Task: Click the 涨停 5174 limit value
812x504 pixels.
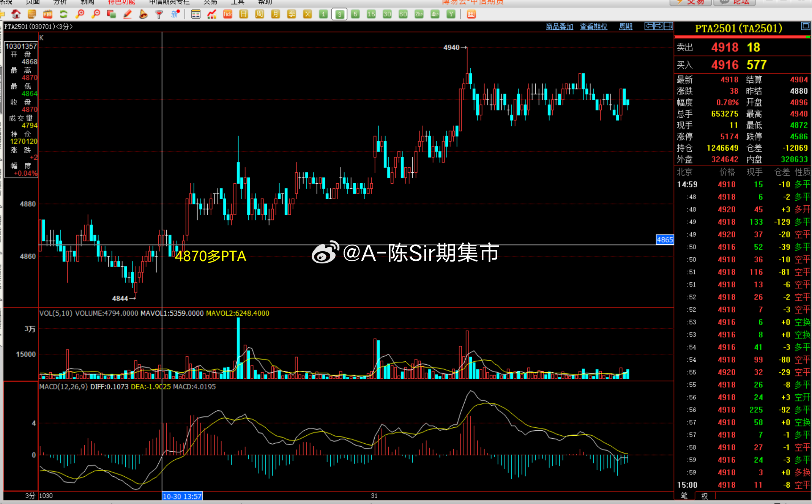Action: pos(729,137)
